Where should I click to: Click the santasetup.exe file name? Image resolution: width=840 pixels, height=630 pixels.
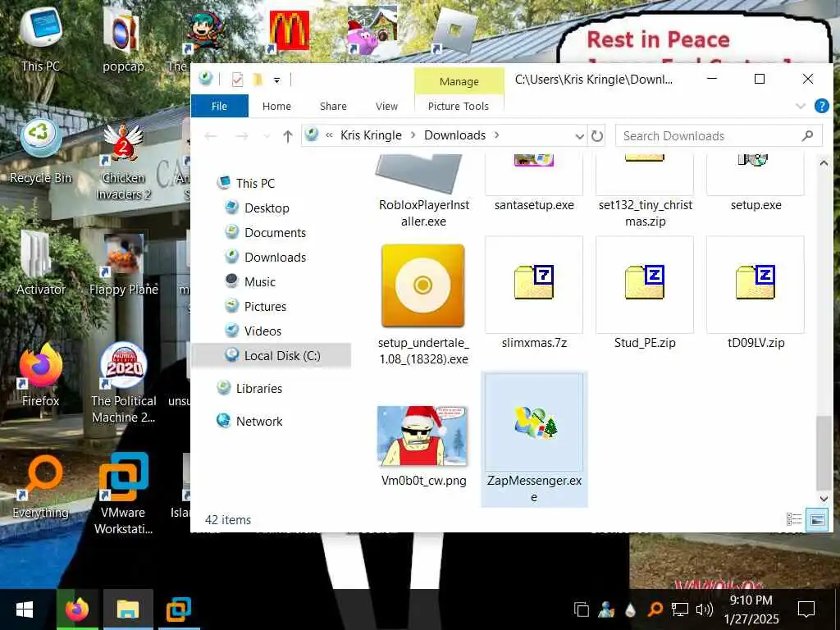[x=534, y=205]
